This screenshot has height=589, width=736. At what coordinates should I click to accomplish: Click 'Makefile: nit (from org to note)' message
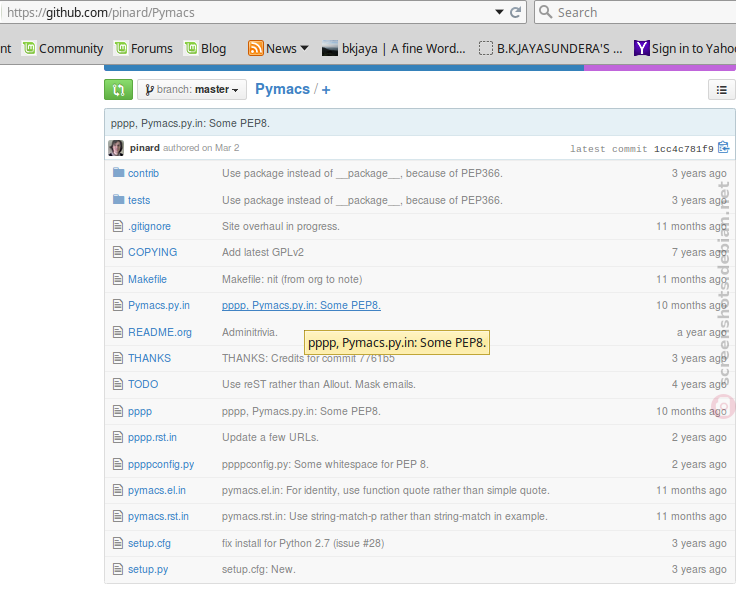(292, 279)
